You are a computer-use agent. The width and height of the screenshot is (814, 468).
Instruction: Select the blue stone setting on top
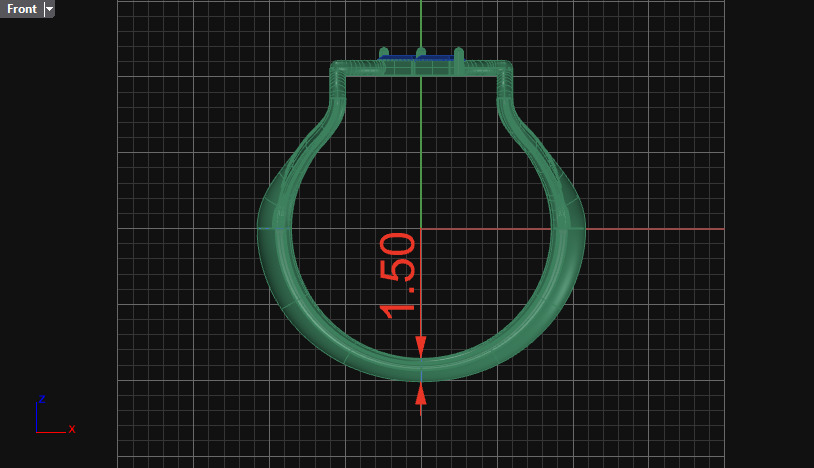pos(421,58)
